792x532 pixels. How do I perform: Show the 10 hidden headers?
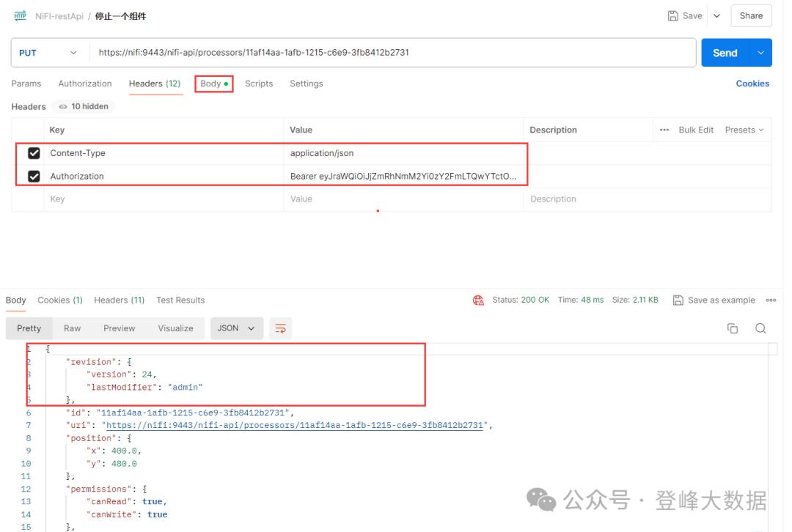tap(84, 106)
